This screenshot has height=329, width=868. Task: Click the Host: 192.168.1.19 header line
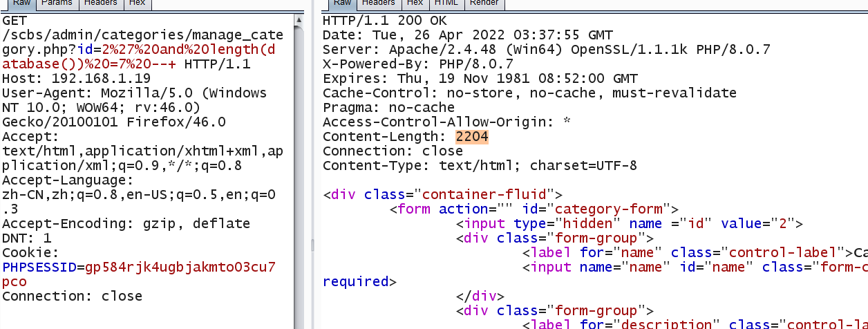tap(77, 79)
